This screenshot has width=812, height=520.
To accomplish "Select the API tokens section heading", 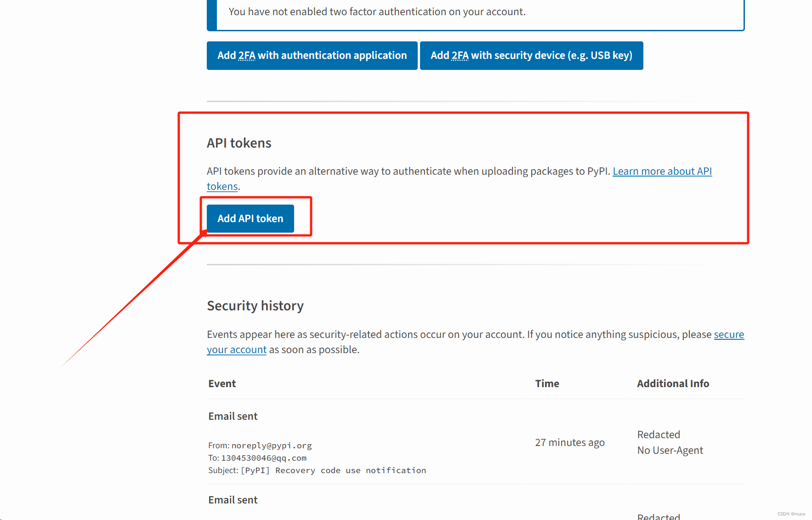I will point(239,143).
